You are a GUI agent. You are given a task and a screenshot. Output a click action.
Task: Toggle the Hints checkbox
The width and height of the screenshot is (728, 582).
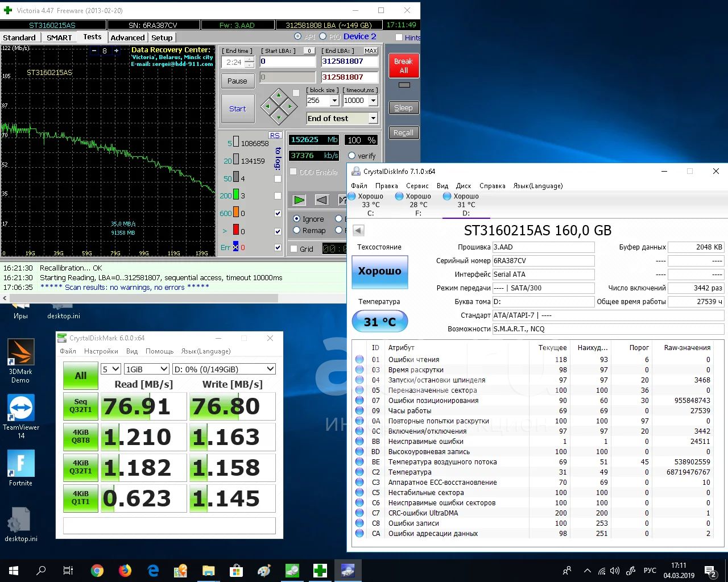pos(399,38)
